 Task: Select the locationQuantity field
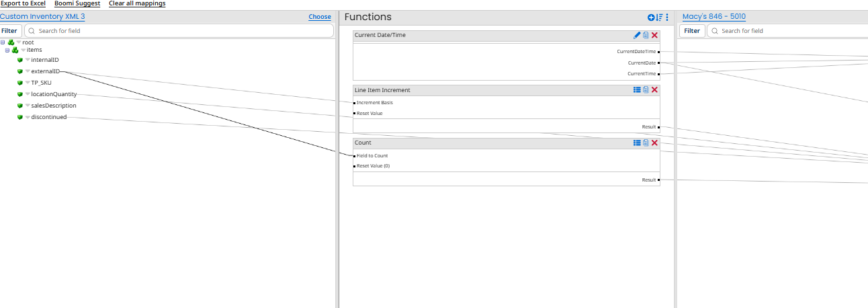click(54, 94)
